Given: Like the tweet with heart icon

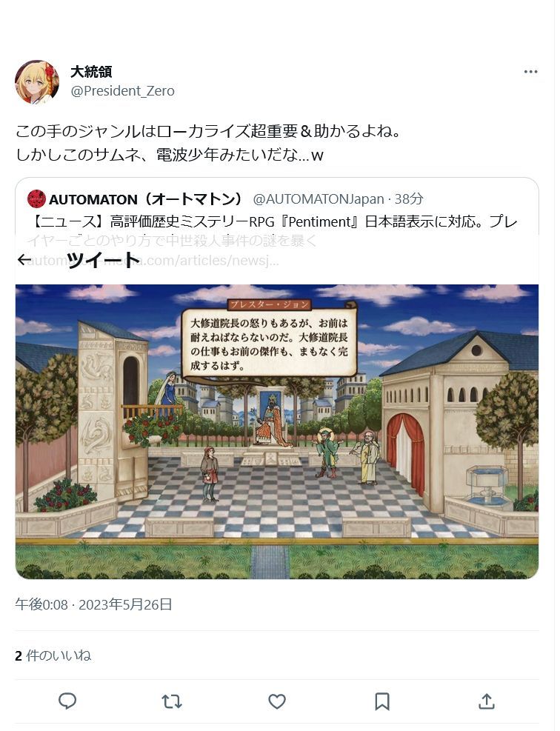Looking at the screenshot, I should [x=277, y=701].
